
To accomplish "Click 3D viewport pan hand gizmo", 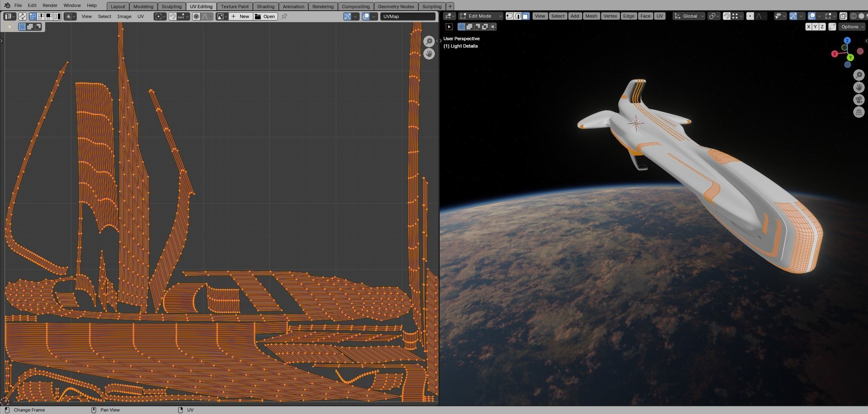I will coord(859,87).
